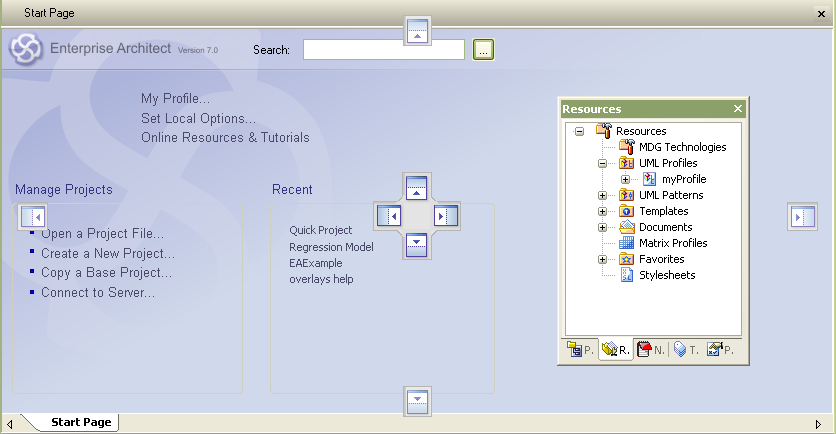This screenshot has width=836, height=434.
Task: Collapse the Resources root tree node
Action: (579, 131)
